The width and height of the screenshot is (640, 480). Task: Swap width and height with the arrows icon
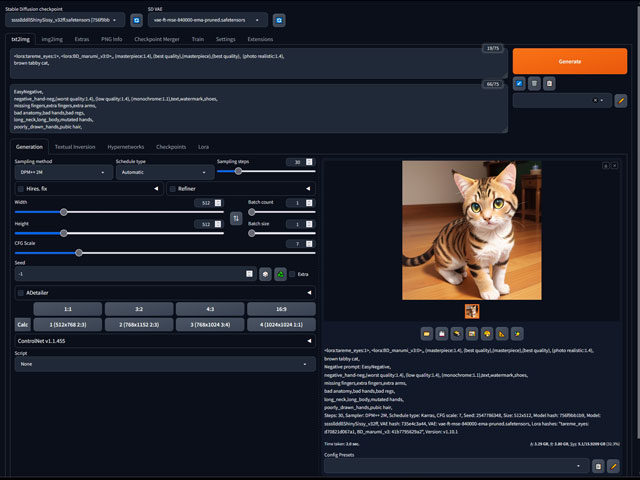coord(235,217)
